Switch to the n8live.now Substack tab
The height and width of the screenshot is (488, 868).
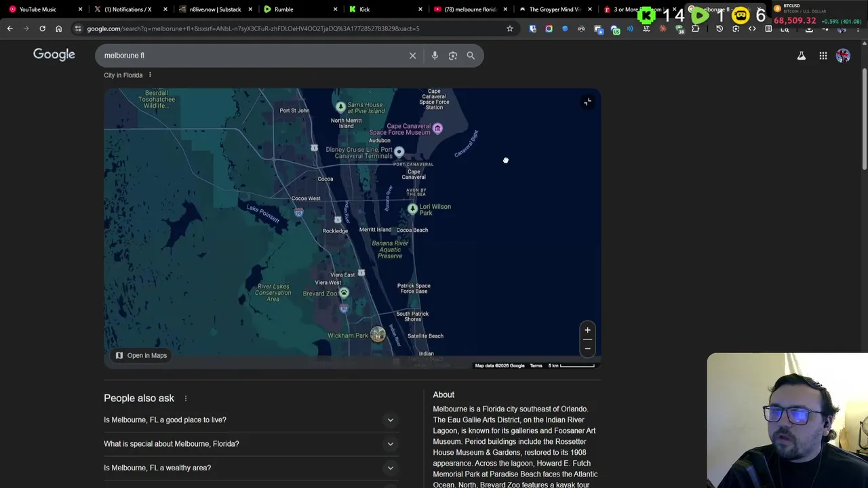click(x=214, y=9)
